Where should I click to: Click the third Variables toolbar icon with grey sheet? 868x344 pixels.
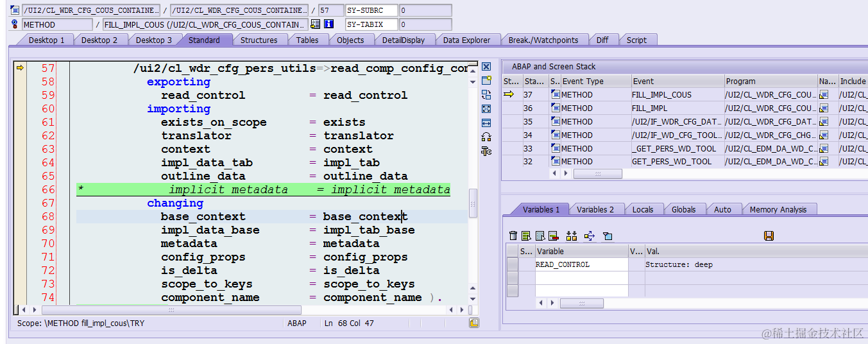click(540, 236)
